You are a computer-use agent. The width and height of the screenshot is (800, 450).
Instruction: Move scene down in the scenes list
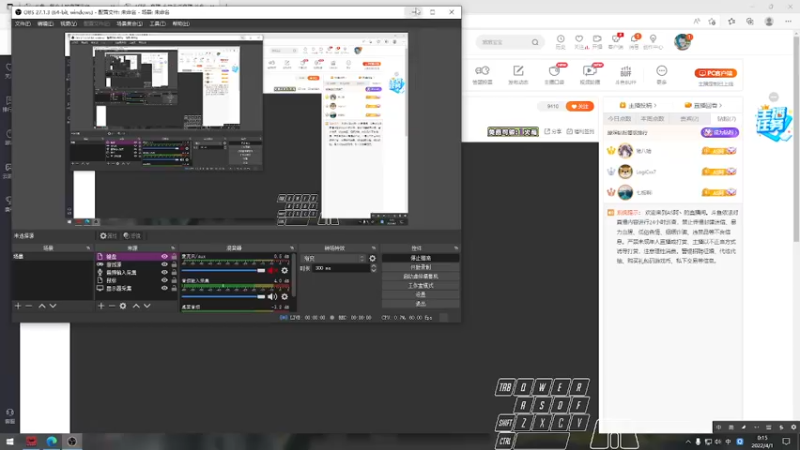pos(53,306)
